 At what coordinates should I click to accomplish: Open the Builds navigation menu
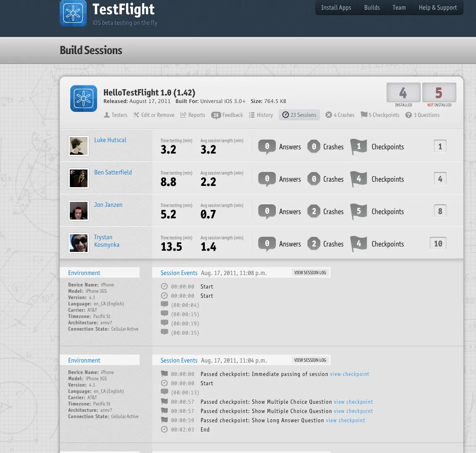pyautogui.click(x=372, y=8)
